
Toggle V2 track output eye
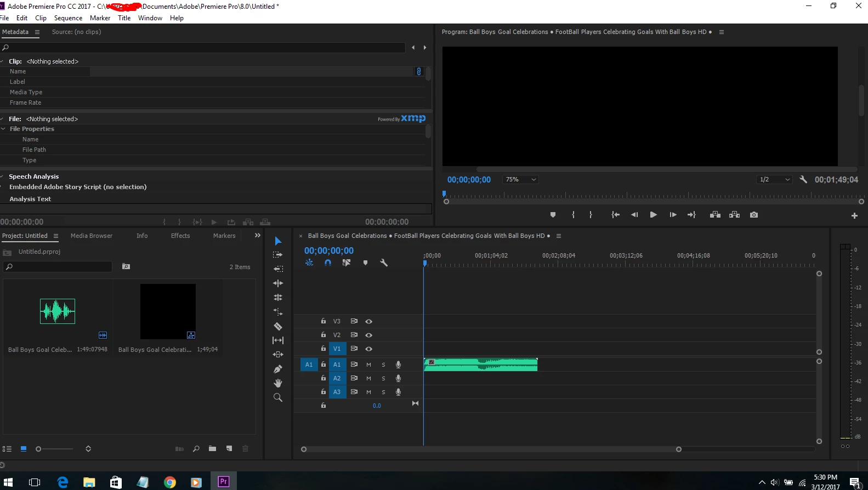tap(369, 335)
